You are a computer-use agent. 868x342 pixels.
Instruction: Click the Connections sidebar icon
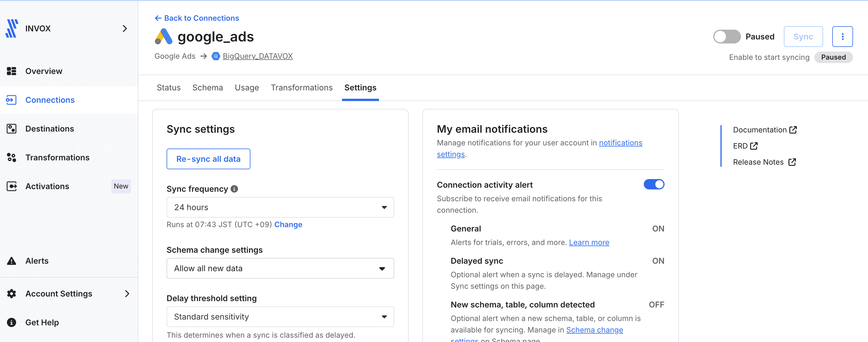pos(11,100)
